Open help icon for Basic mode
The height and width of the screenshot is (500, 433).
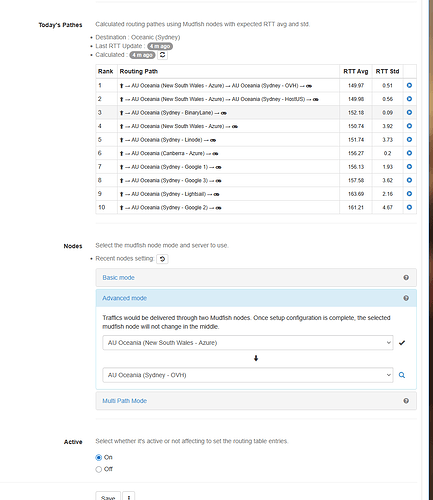point(406,278)
